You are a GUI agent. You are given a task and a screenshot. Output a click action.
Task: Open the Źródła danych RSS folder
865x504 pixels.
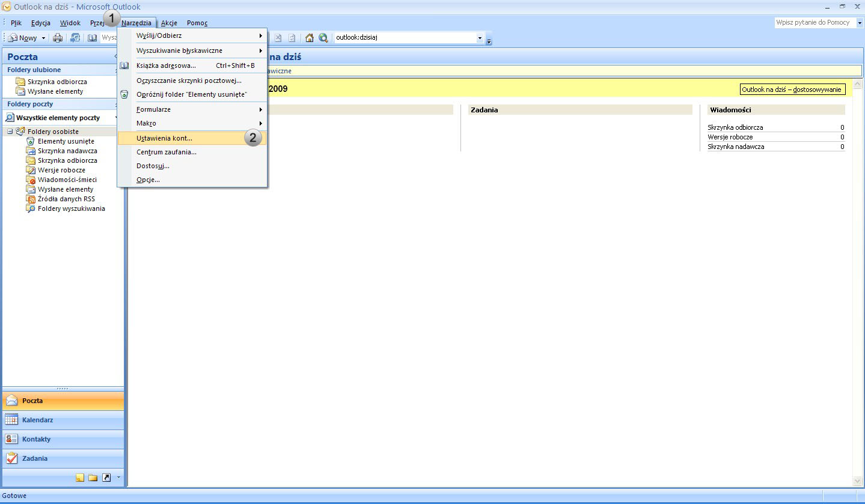(x=66, y=199)
